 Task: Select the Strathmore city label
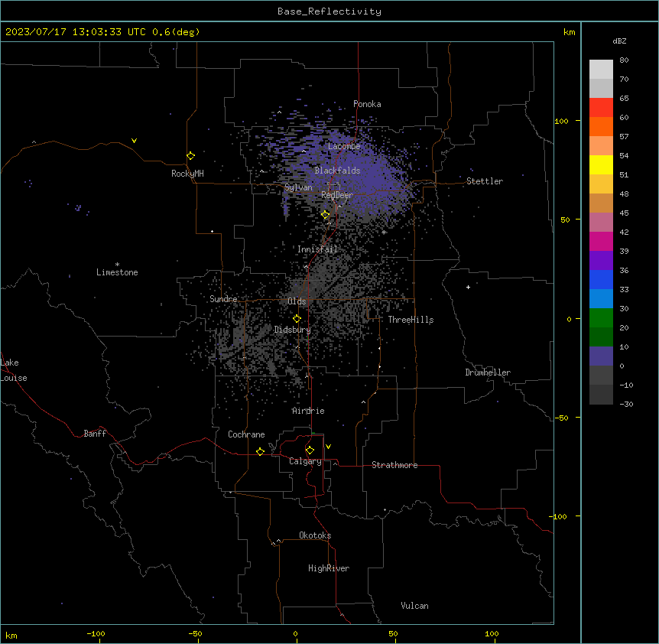[394, 465]
